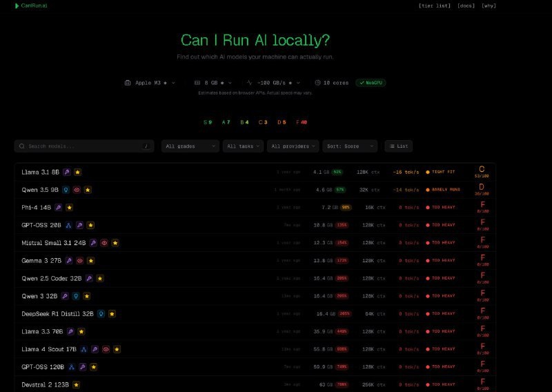Viewport: 552px width, 392px height.
Task: Open the All tasks dropdown
Action: click(x=243, y=146)
